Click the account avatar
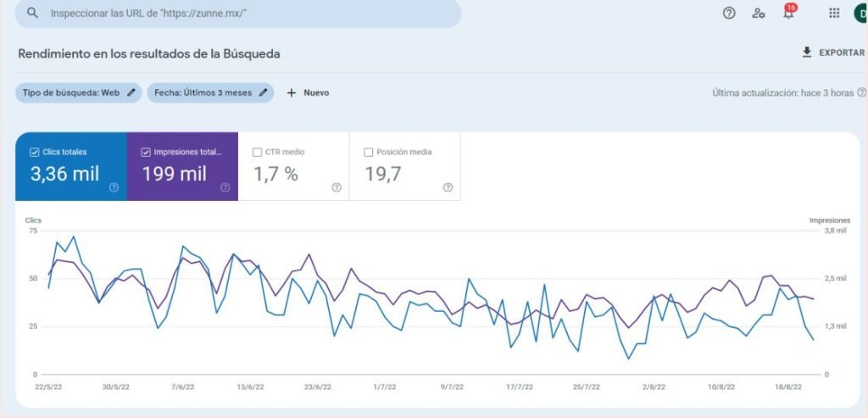 pos(860,14)
